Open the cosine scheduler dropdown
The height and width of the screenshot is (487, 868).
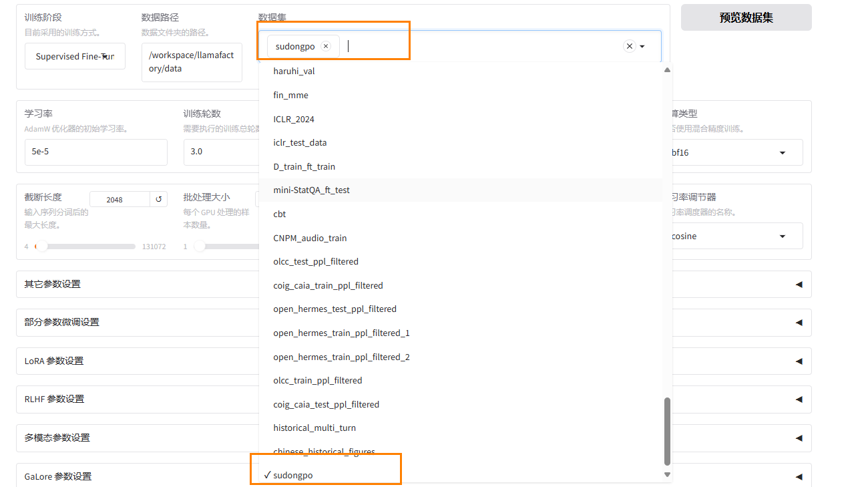pyautogui.click(x=735, y=236)
